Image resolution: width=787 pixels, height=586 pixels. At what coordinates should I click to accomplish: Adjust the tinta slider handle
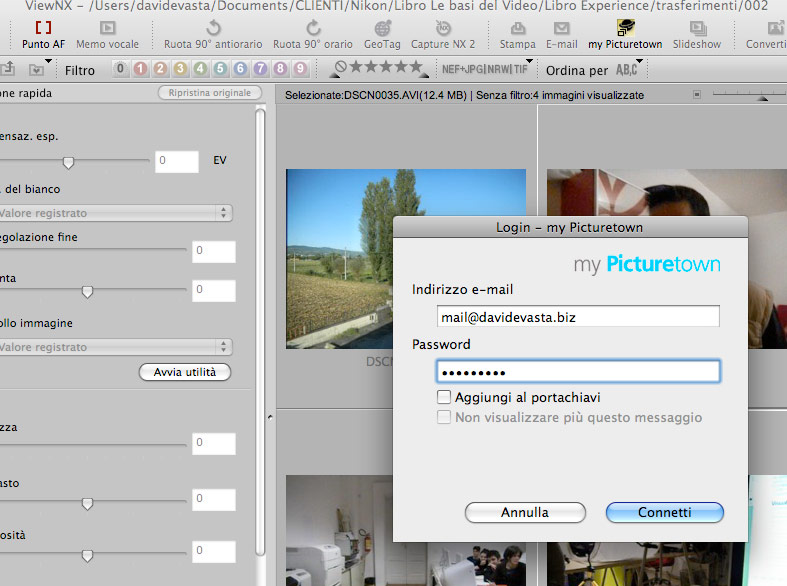tap(87, 291)
